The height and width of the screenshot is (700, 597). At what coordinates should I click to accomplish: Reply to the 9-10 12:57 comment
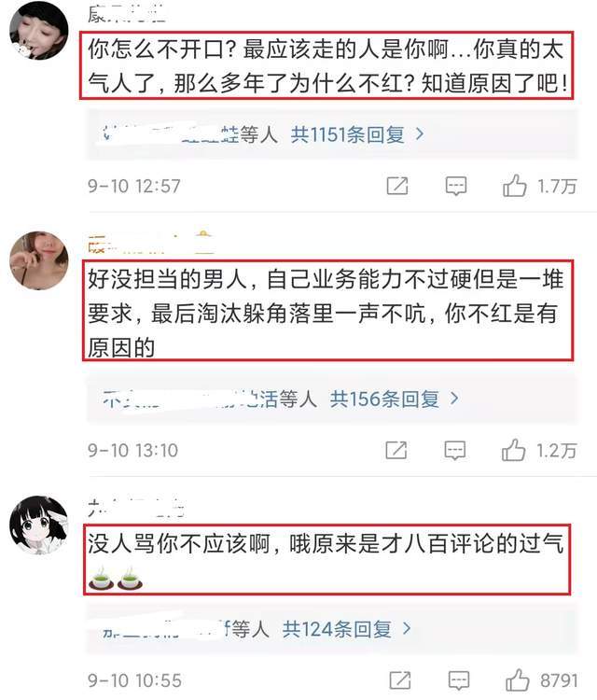pos(456,186)
